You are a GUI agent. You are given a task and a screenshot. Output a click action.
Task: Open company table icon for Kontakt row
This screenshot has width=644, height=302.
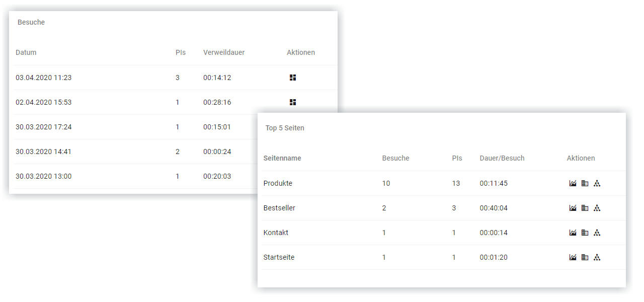pos(585,233)
